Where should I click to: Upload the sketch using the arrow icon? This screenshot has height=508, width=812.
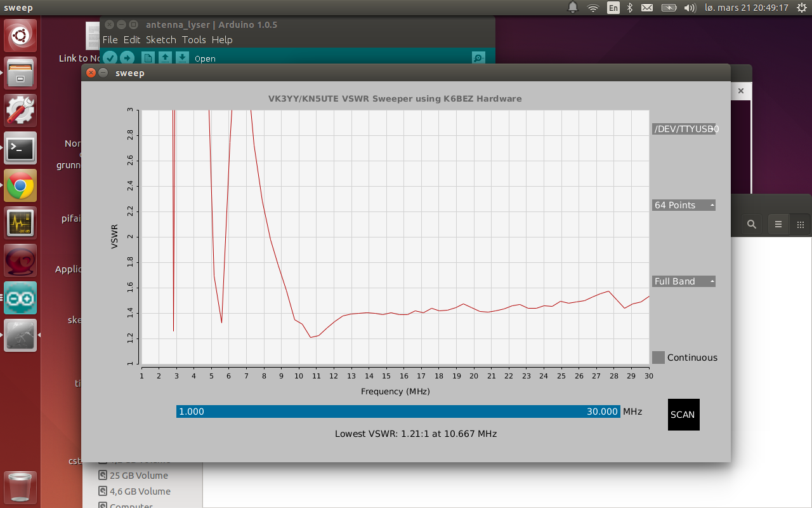[x=126, y=58]
